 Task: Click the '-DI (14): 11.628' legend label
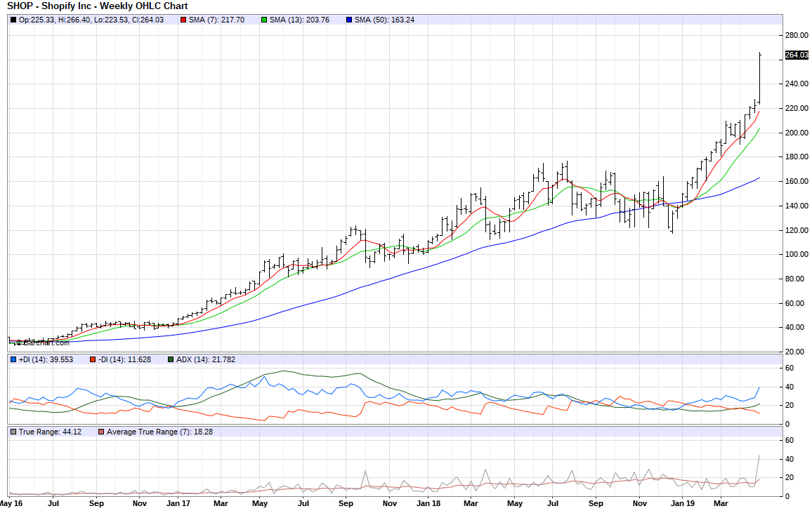[124, 359]
